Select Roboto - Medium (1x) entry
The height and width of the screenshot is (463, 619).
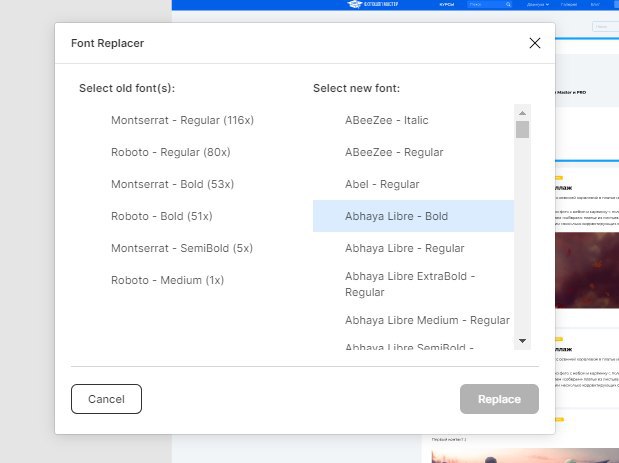(167, 280)
